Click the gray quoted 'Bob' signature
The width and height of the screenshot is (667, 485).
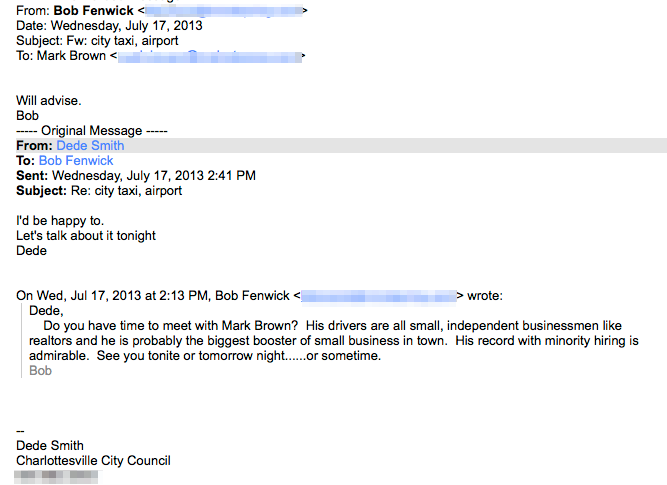pos(40,371)
